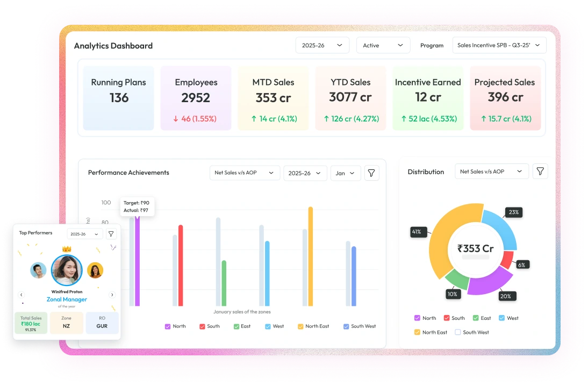Screen dimensions: 588x386
Task: Go to next top performer arrow
Action: tap(112, 295)
